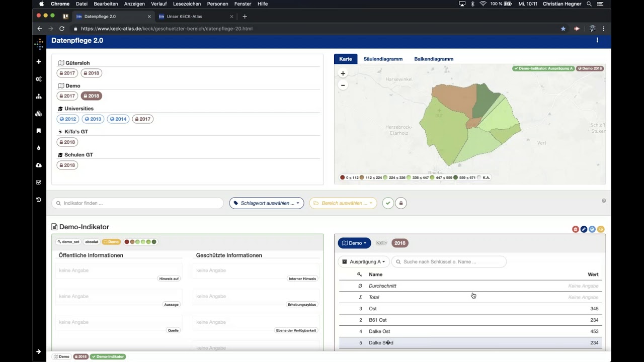Open the gears settings icon in sidebar
644x362 pixels.
[39, 79]
